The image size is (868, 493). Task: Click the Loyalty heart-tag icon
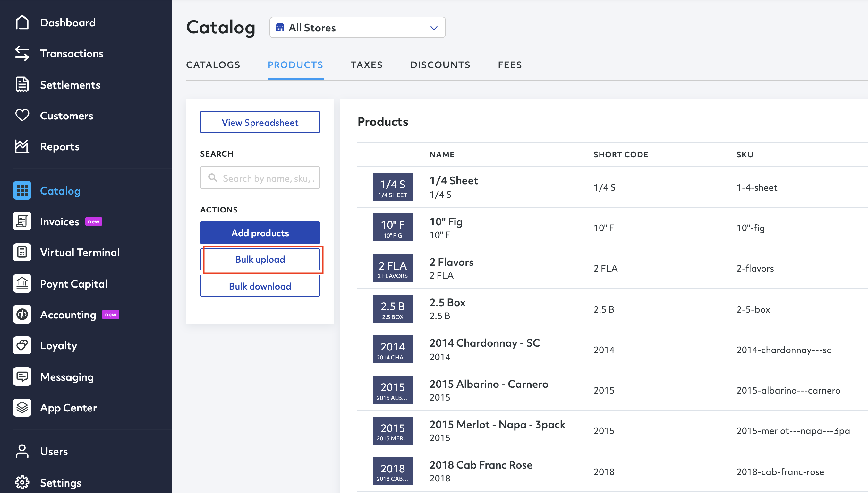click(x=22, y=345)
